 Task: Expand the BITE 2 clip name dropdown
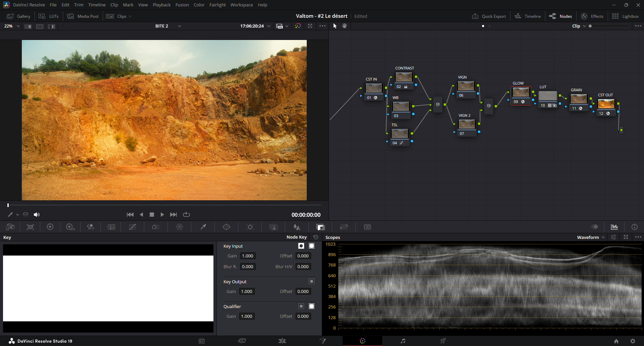coord(180,26)
